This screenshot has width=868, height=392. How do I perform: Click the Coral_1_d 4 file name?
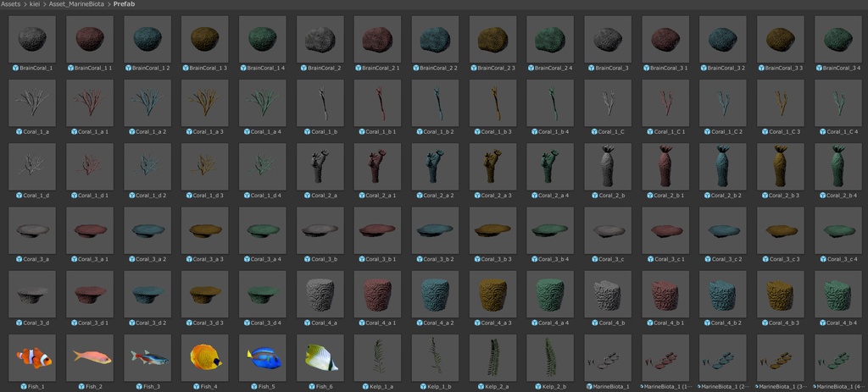pyautogui.click(x=266, y=196)
